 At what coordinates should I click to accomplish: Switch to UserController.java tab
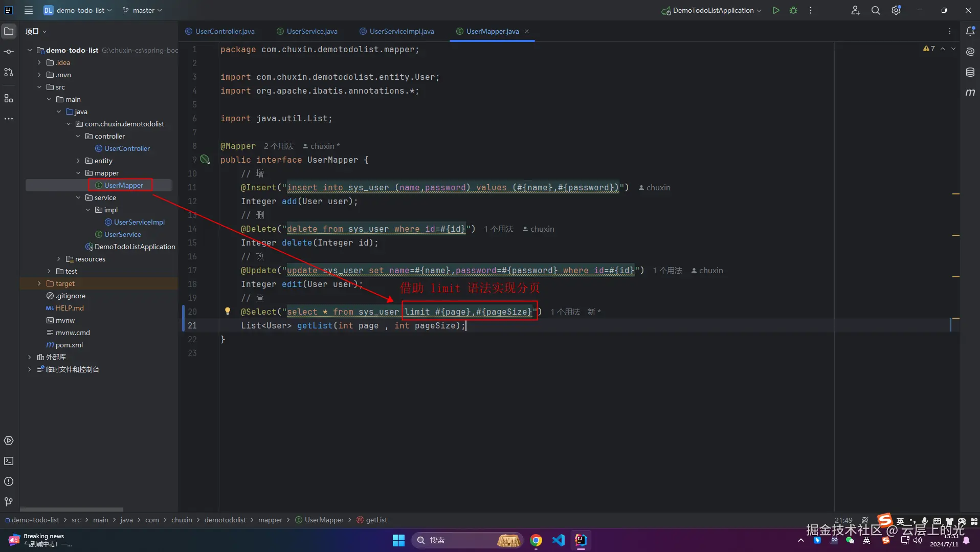pos(220,31)
